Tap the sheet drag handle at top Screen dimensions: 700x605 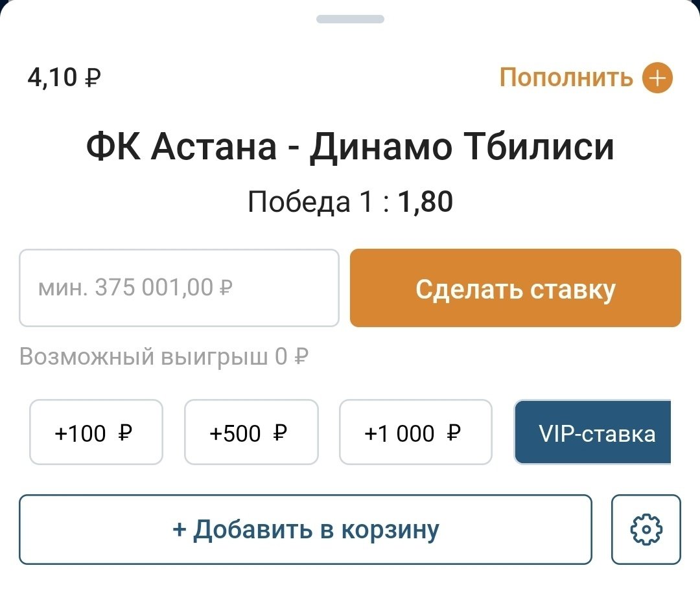coord(350,19)
